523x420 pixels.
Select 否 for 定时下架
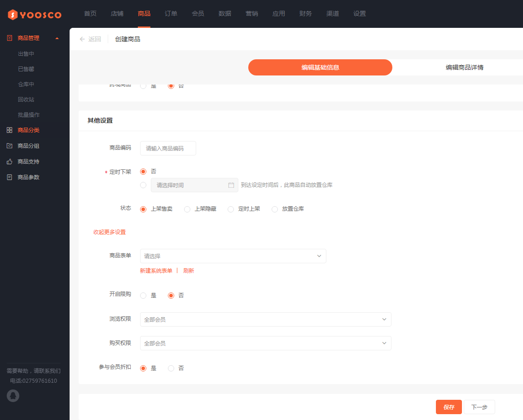pyautogui.click(x=143, y=172)
